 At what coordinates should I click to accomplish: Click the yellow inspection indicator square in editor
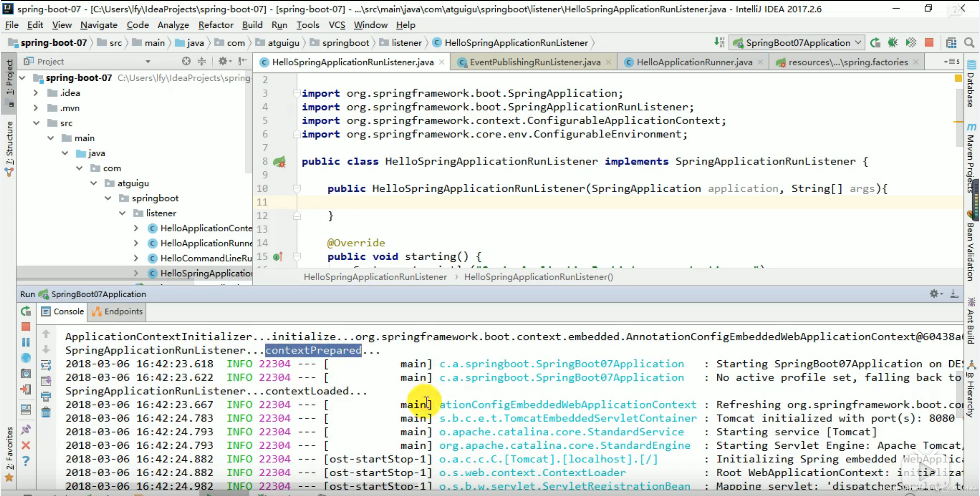tap(958, 78)
